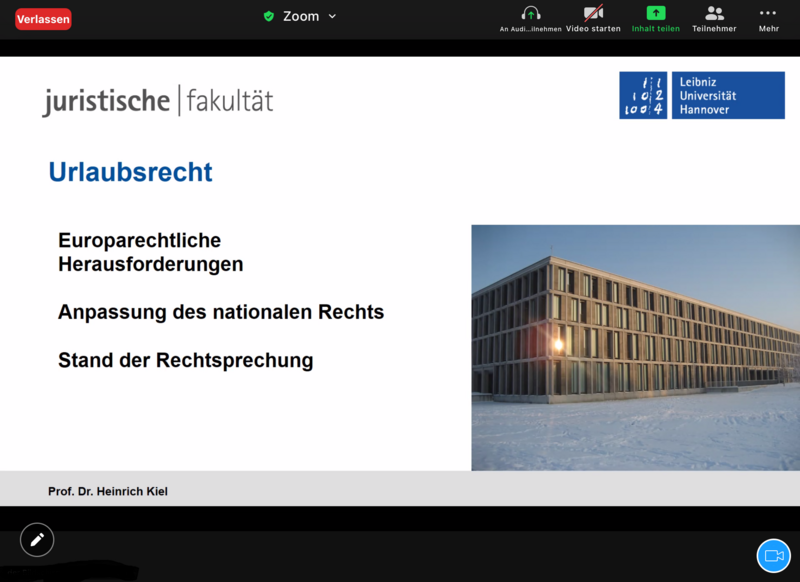Click the university building photo
This screenshot has height=582, width=800.
coord(635,347)
